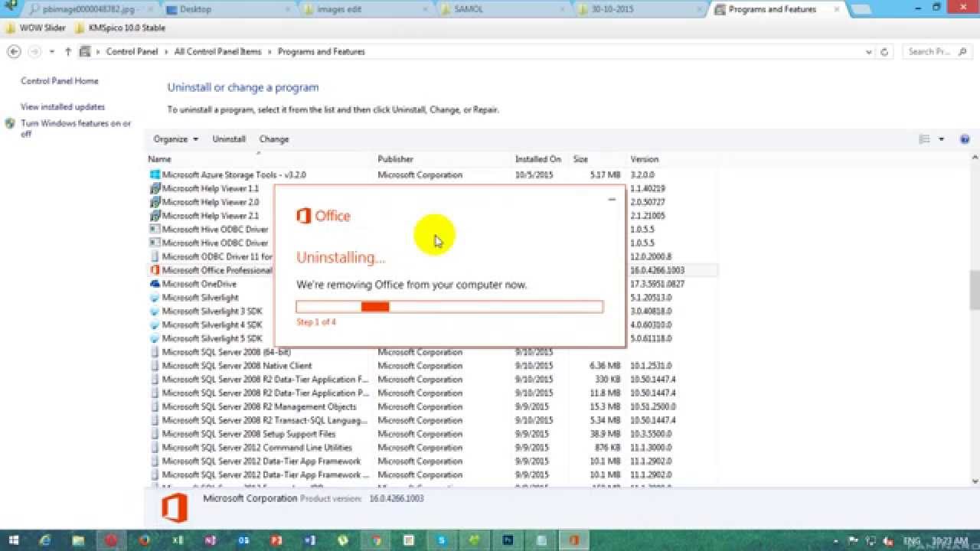
Task: Launch Excel from the taskbar
Action: click(x=178, y=540)
